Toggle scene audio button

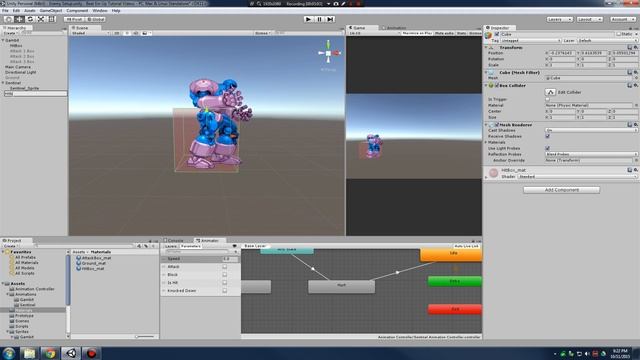[136, 33]
